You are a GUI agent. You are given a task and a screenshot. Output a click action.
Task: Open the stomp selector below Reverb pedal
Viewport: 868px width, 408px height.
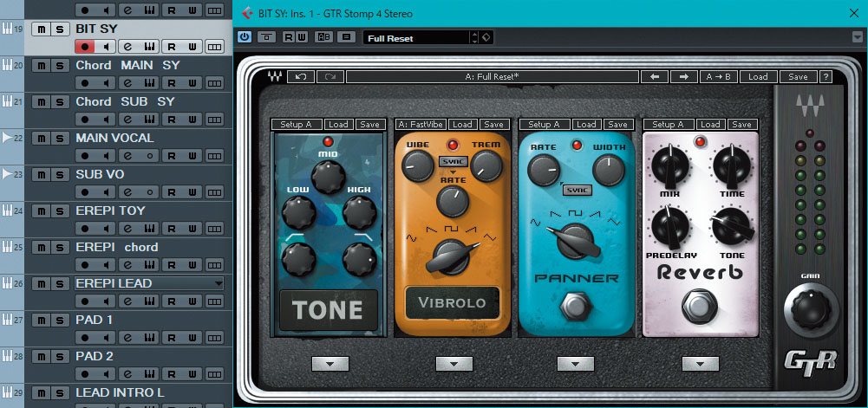[701, 364]
